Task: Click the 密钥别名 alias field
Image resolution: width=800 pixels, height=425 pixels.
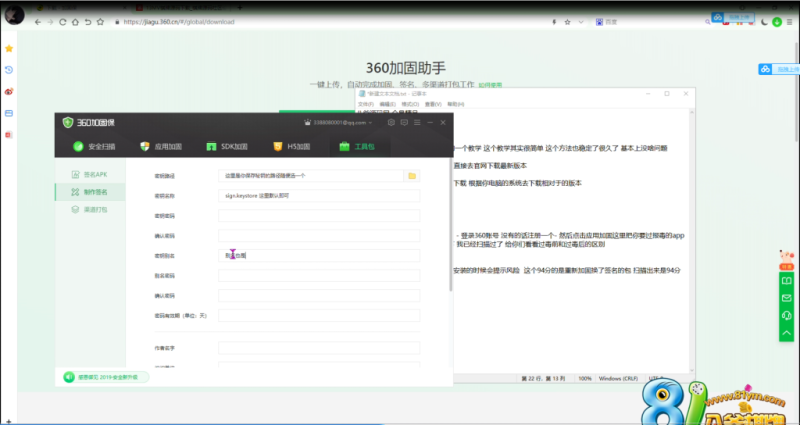Action: click(x=319, y=256)
